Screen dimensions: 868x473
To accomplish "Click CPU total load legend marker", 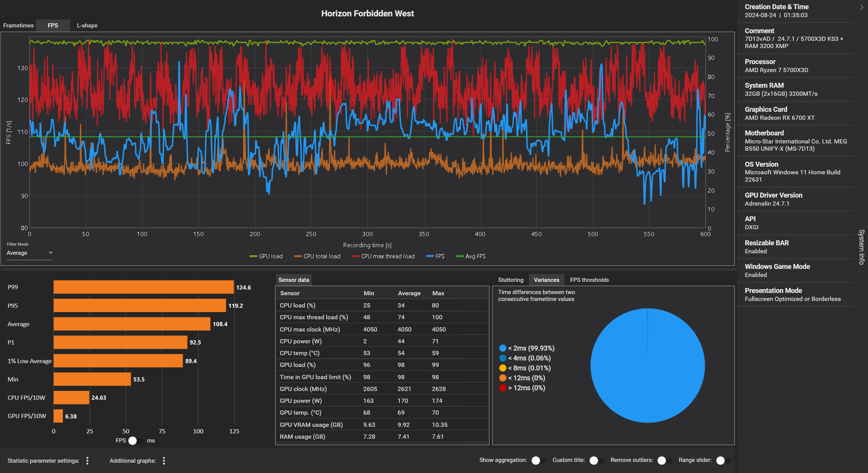I will 298,256.
